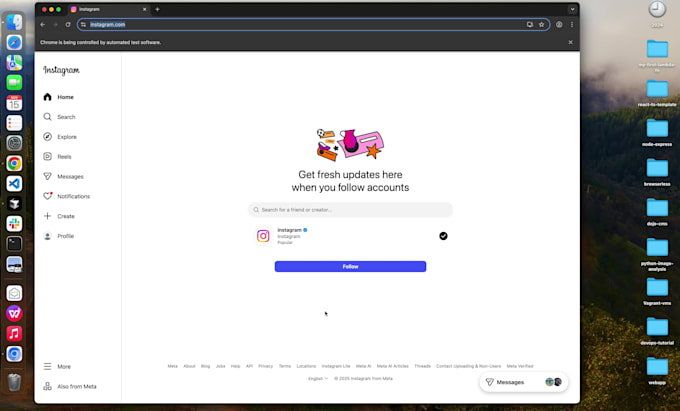Viewport: 680px width, 411px height.
Task: Click the Chrome forward arrow
Action: click(x=55, y=25)
